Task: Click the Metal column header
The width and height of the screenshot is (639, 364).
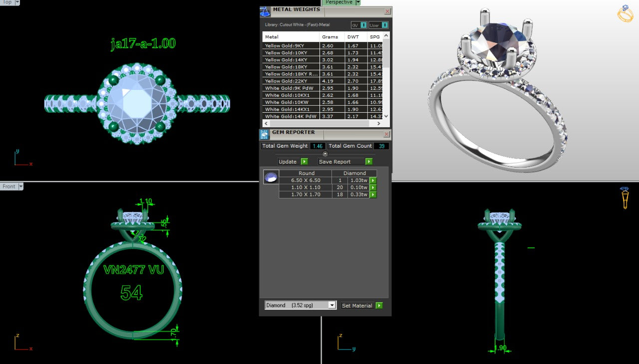Action: 291,37
